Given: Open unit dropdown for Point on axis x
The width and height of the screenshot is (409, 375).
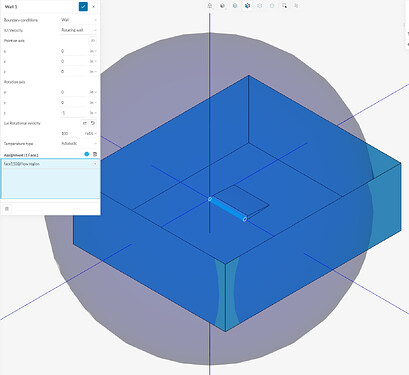Looking at the screenshot, I should click(x=93, y=51).
